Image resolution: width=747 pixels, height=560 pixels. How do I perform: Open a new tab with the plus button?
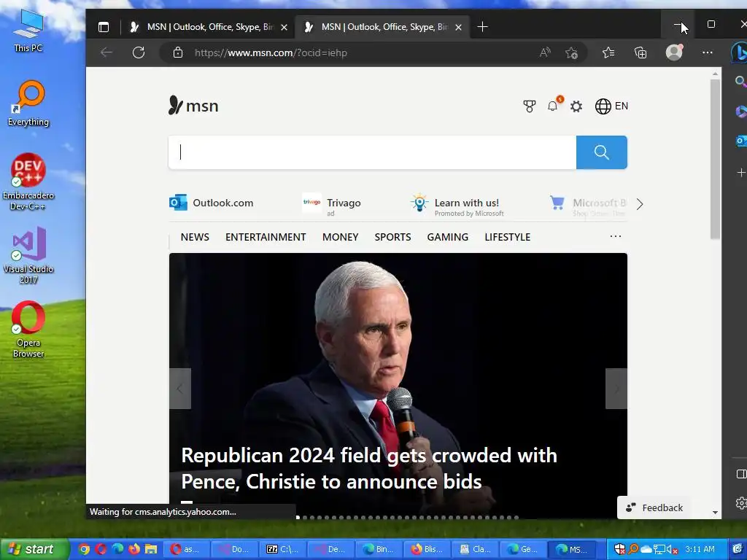[482, 27]
